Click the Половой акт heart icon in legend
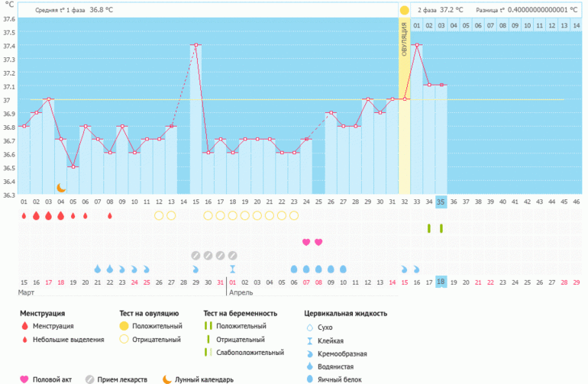This screenshot has height=384, width=588. tap(24, 379)
